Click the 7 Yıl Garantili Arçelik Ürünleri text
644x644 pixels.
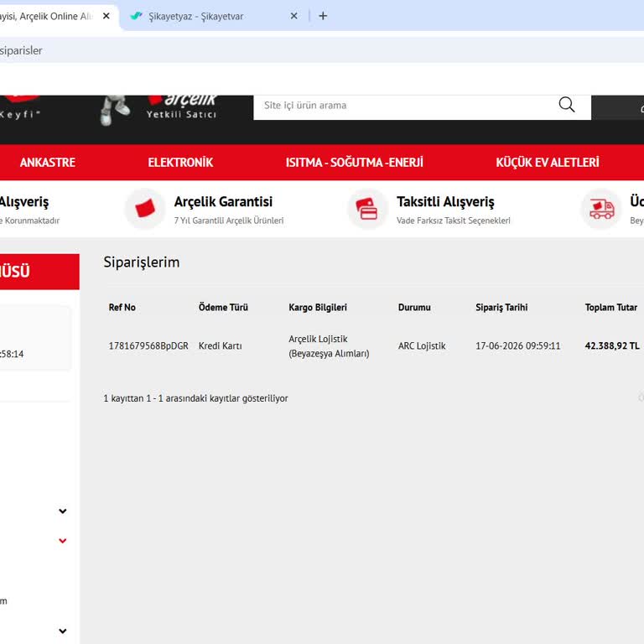pyautogui.click(x=228, y=221)
